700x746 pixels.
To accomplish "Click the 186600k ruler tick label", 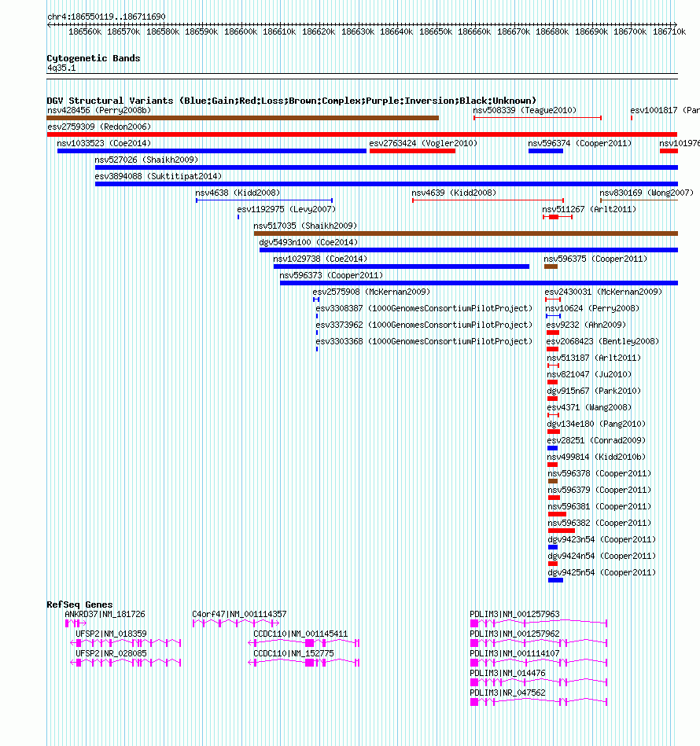I will coord(241,32).
